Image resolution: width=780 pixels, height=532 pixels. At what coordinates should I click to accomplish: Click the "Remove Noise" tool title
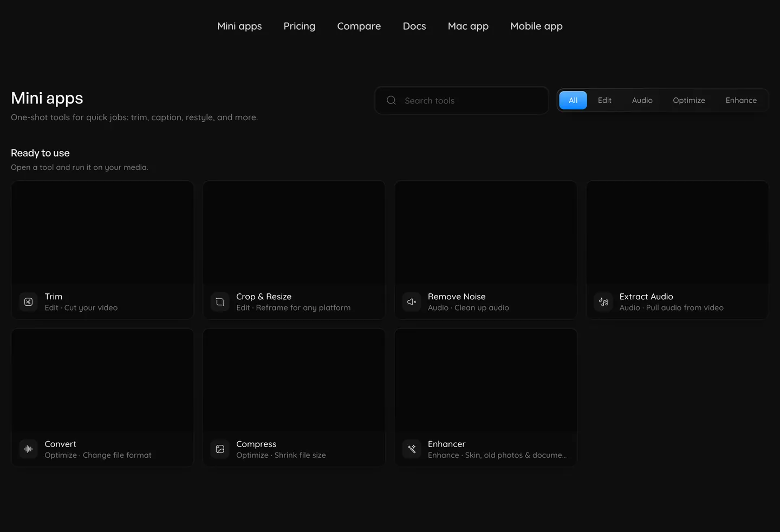pos(457,297)
